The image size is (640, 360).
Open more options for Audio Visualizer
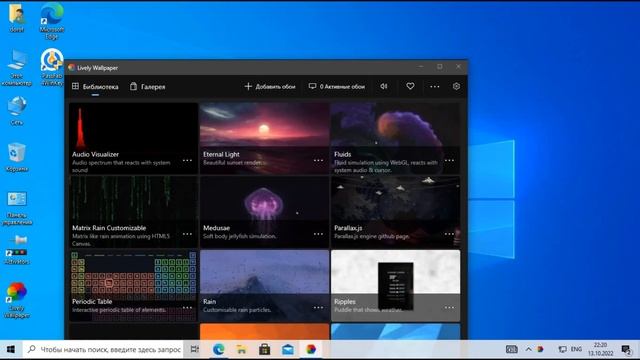(187, 160)
